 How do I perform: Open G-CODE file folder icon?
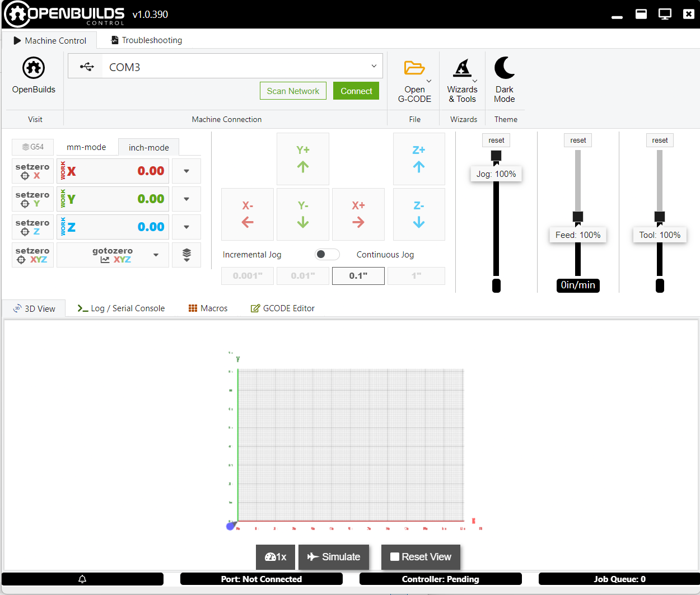(x=414, y=68)
